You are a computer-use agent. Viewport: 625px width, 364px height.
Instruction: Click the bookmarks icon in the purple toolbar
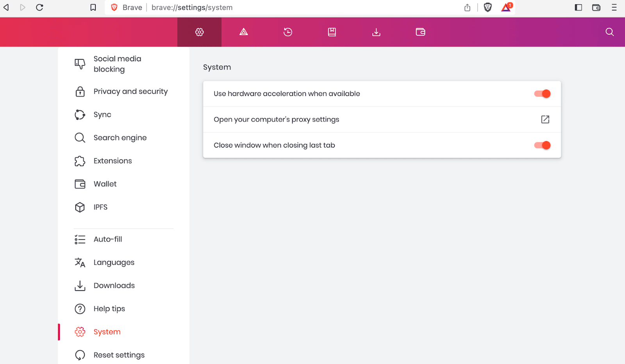(x=332, y=32)
